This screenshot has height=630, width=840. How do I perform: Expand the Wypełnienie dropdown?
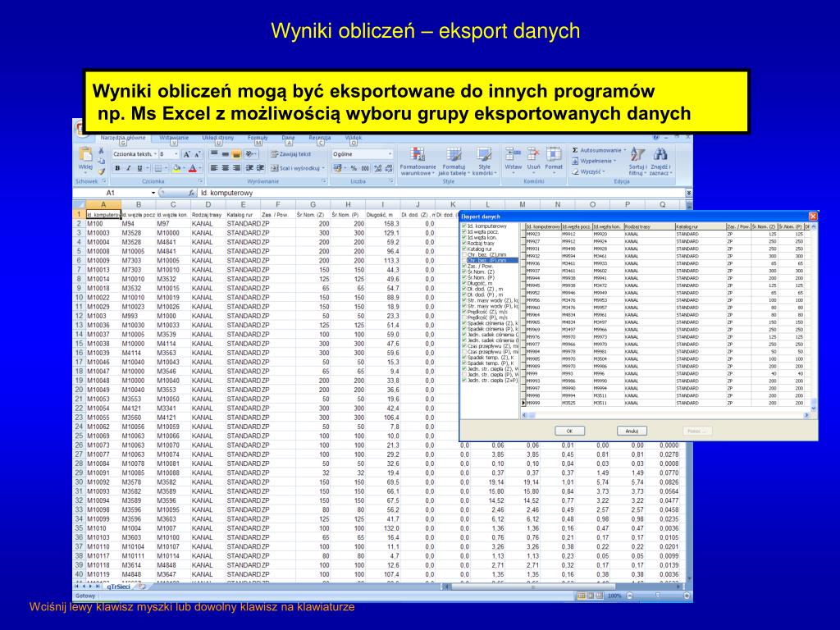tap(615, 162)
